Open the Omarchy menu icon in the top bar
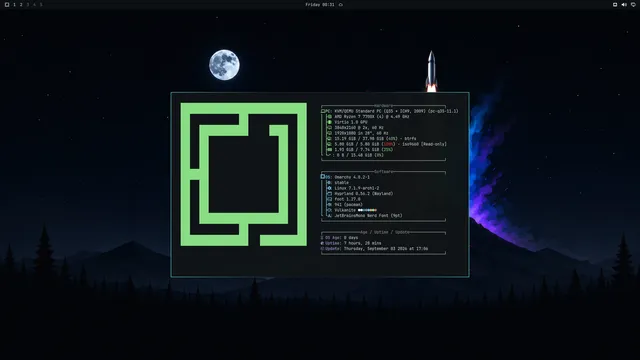 7,4
